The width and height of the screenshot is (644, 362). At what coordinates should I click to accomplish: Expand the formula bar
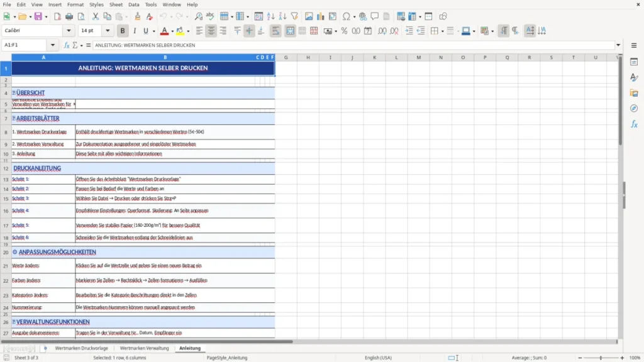point(618,45)
